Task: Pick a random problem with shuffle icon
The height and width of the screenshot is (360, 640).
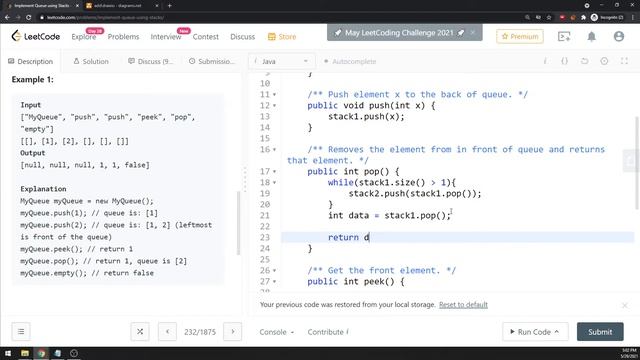Action: [x=140, y=331]
